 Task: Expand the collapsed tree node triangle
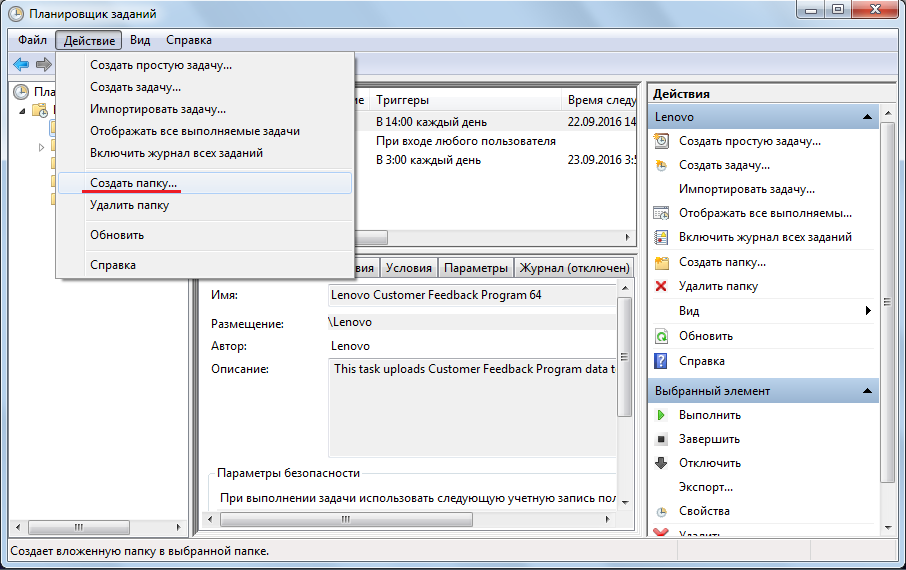pyautogui.click(x=41, y=147)
